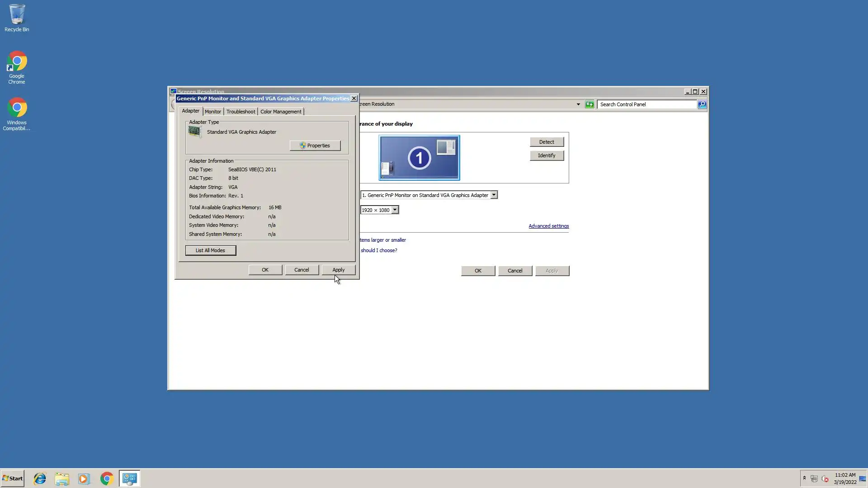Expand the address bar history dropdown arrow
Viewport: 868px width, 488px height.
click(x=578, y=104)
